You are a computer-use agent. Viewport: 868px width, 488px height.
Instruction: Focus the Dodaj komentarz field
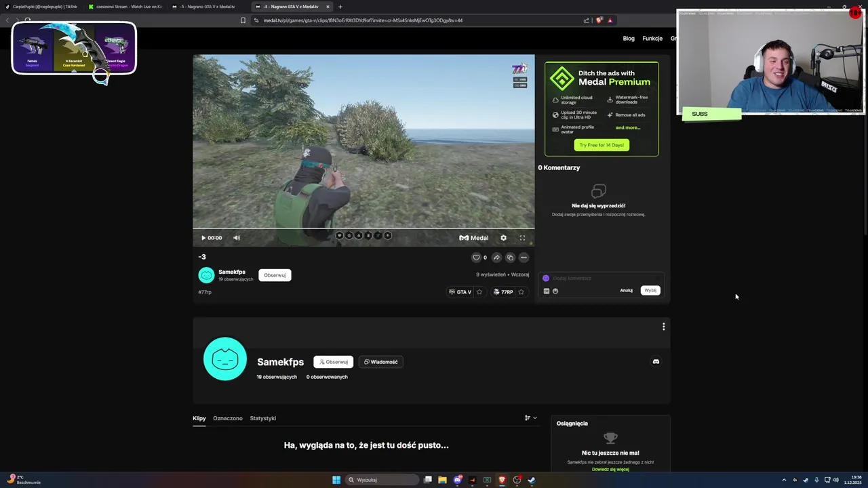(x=600, y=279)
